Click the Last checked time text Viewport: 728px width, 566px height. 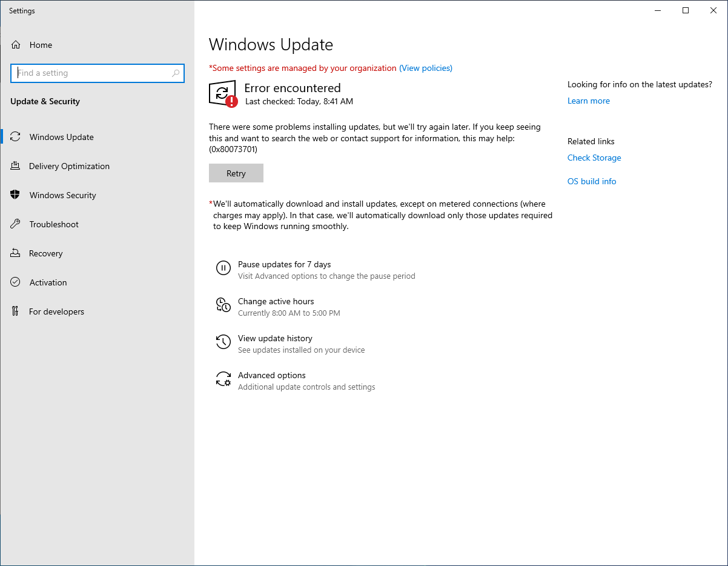pyautogui.click(x=299, y=102)
